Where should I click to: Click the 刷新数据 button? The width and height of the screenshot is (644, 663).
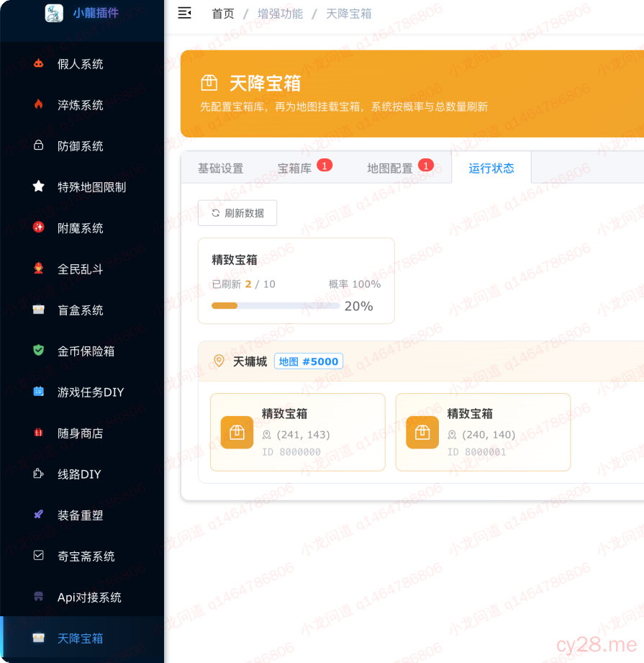click(x=237, y=212)
